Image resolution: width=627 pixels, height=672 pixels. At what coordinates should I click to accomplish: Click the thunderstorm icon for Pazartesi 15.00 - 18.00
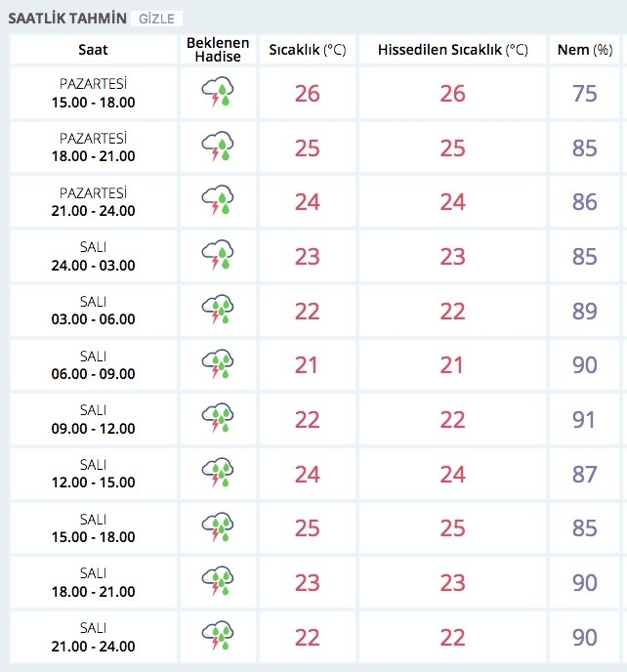point(218,94)
